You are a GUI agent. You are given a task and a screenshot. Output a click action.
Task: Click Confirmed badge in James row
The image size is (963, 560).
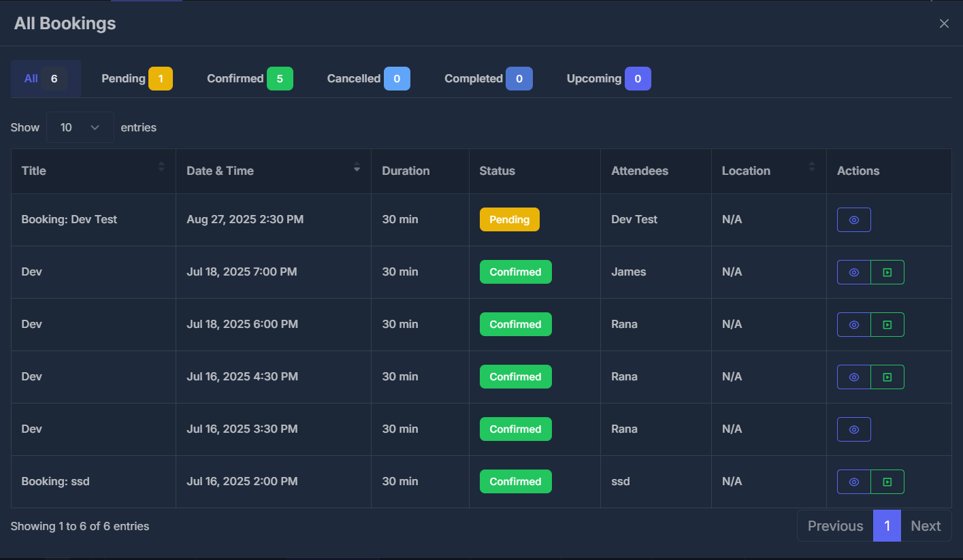515,272
